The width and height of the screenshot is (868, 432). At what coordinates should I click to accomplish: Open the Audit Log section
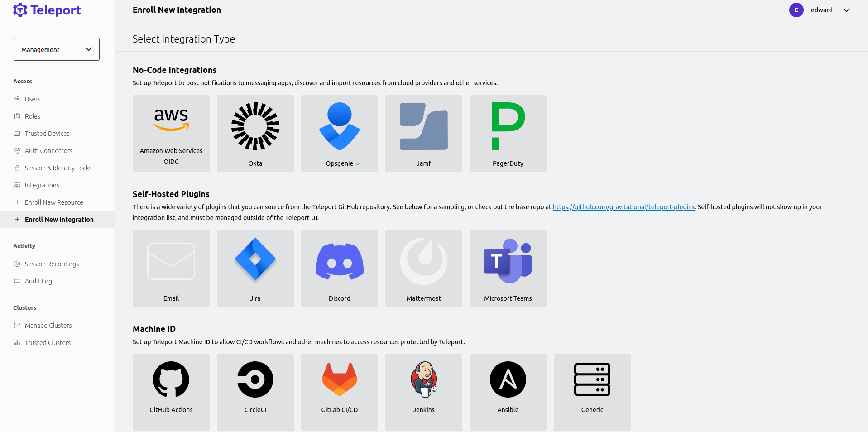38,281
